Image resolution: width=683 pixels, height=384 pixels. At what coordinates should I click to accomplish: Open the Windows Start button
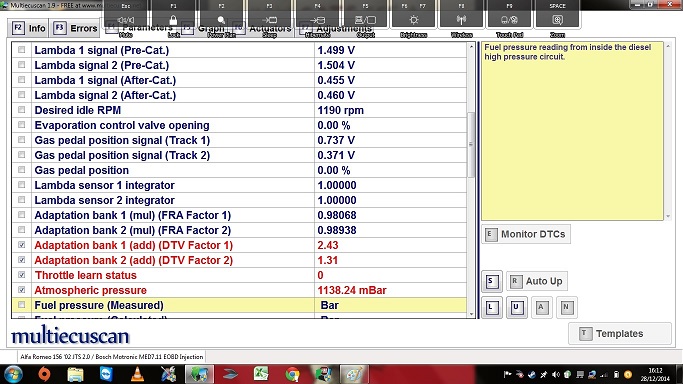point(14,374)
